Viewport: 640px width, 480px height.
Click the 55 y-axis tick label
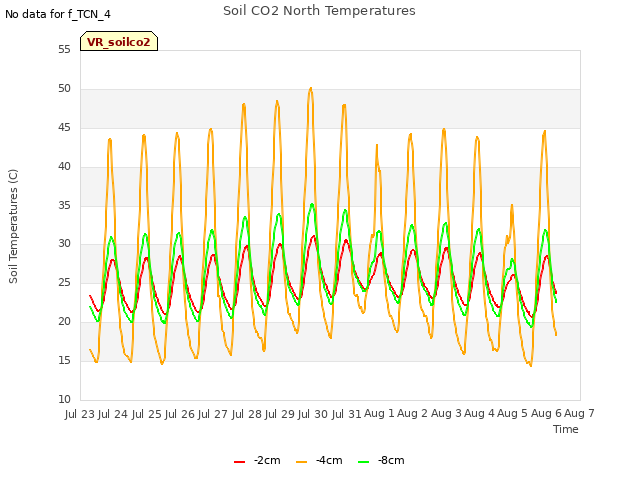point(64,50)
